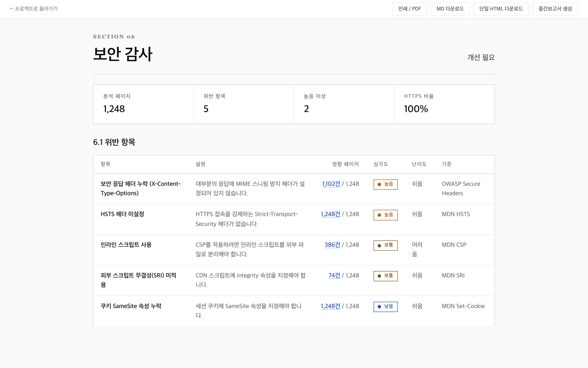
Task: Click the OWASP Secure Headers reference
Action: pyautogui.click(x=461, y=189)
